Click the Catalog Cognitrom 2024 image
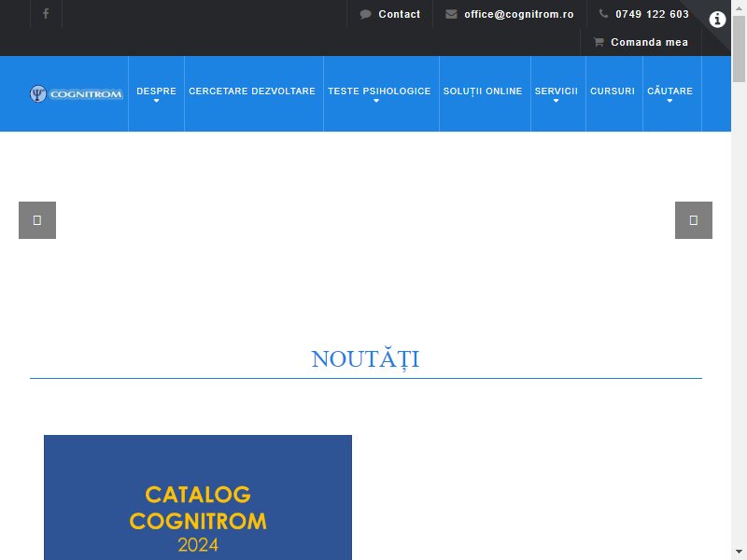 coord(198,497)
